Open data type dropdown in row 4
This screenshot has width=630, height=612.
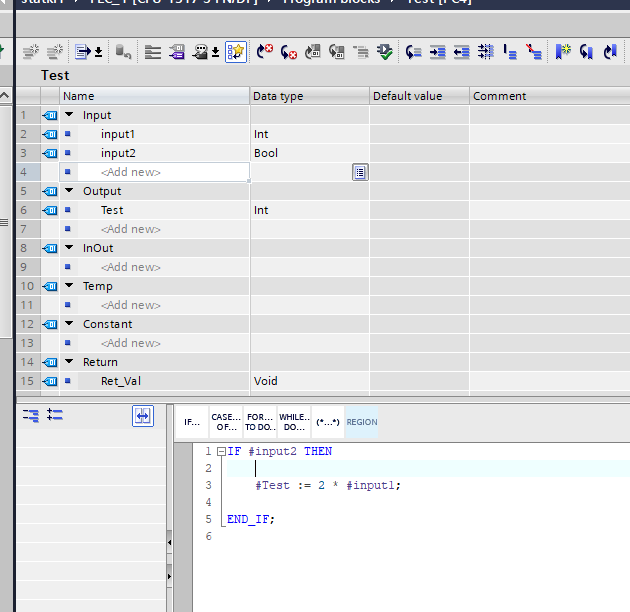pos(360,172)
